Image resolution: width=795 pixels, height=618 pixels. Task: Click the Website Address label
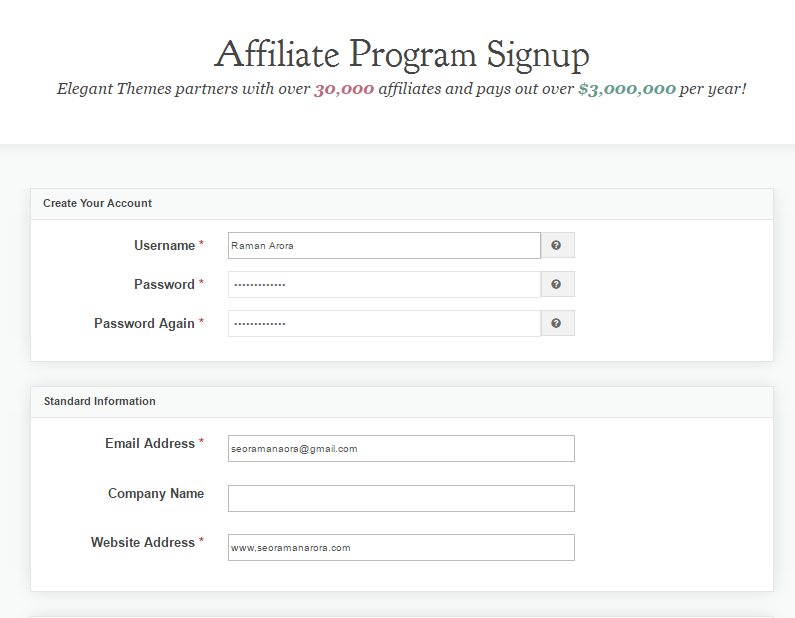pyautogui.click(x=143, y=542)
